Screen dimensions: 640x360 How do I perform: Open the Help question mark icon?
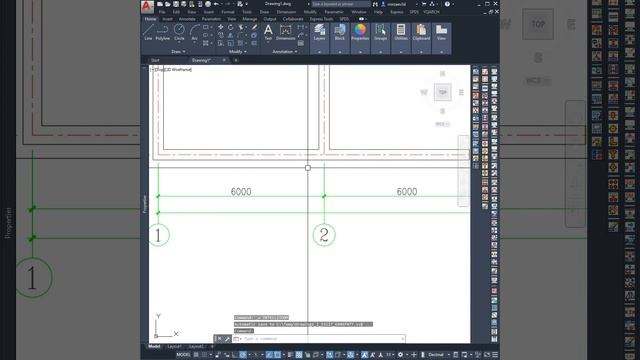447,4
